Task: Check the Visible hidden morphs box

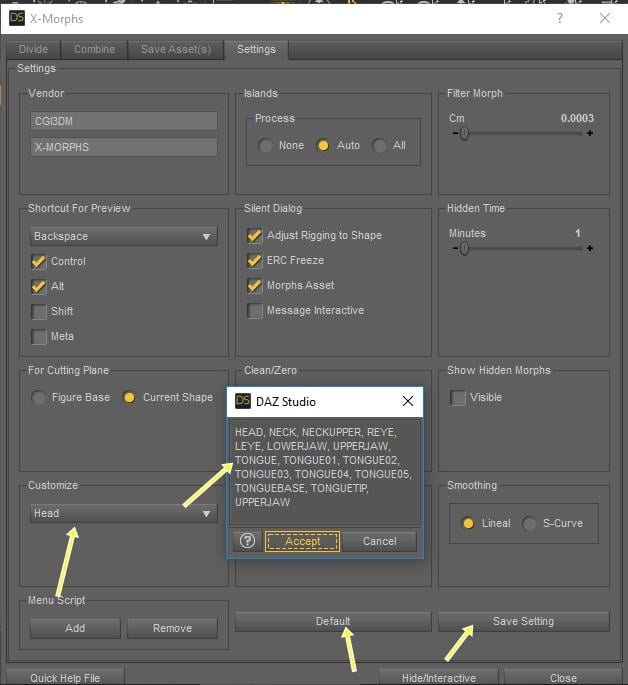Action: coord(458,398)
